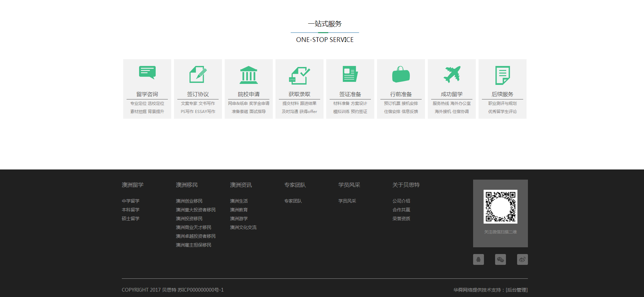
Task: Click the document icon for 签证准备
Action: click(x=350, y=74)
